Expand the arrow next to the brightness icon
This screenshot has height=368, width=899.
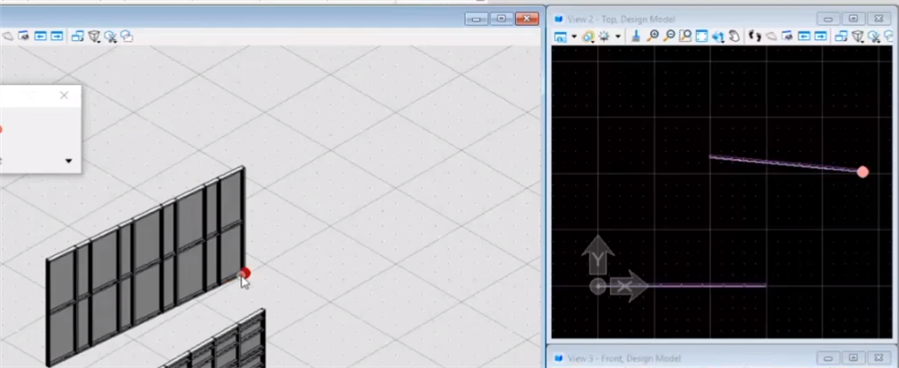(618, 37)
